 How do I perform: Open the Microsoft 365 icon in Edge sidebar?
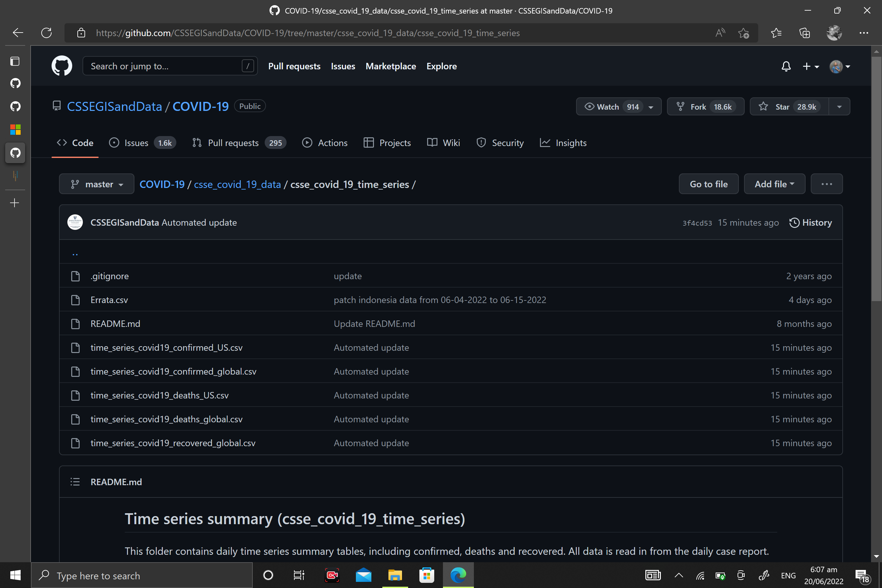(x=15, y=129)
